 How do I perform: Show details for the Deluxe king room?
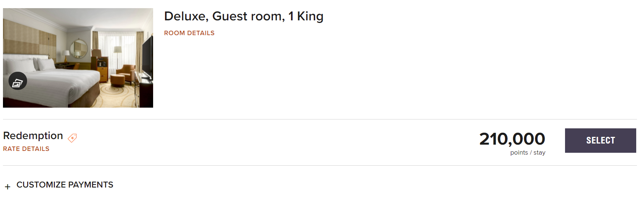[189, 33]
